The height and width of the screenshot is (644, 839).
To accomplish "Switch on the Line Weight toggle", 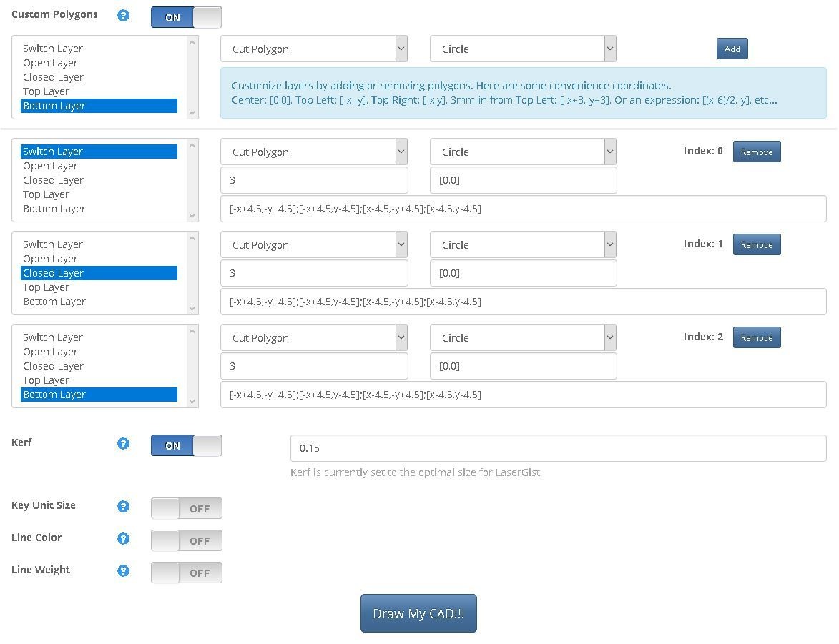I will pos(186,573).
